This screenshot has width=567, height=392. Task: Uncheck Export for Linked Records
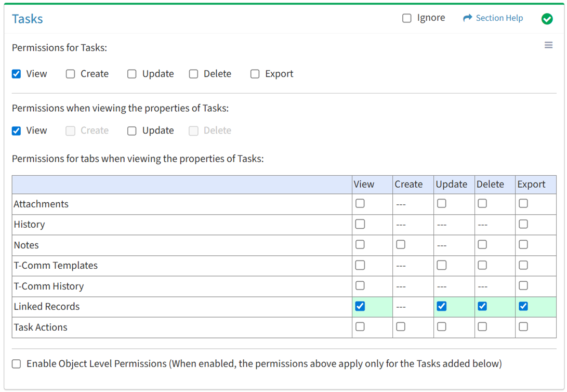point(523,306)
